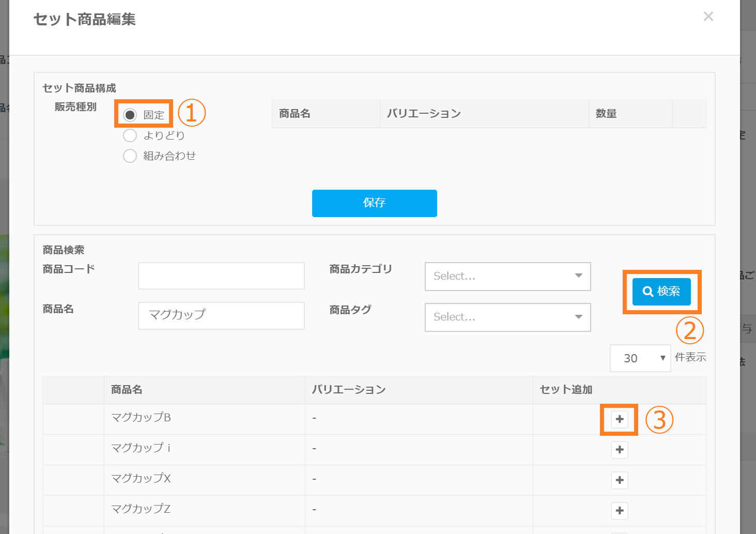This screenshot has height=534, width=756.
Task: Change the 30 件表示 page size dropdown
Action: [640, 358]
